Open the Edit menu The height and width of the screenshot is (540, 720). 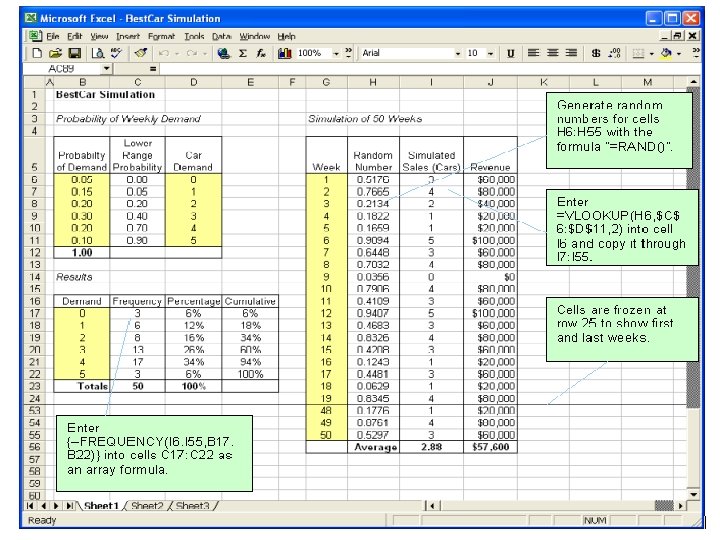[74, 36]
